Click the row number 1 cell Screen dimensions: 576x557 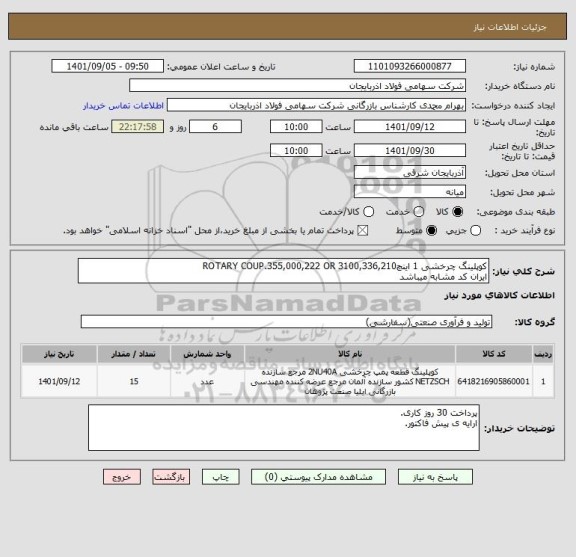543,382
